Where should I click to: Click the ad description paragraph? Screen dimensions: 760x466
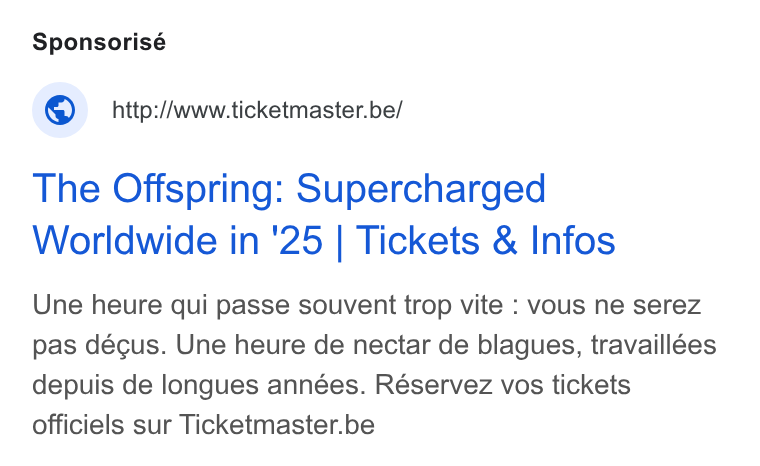[x=374, y=365]
